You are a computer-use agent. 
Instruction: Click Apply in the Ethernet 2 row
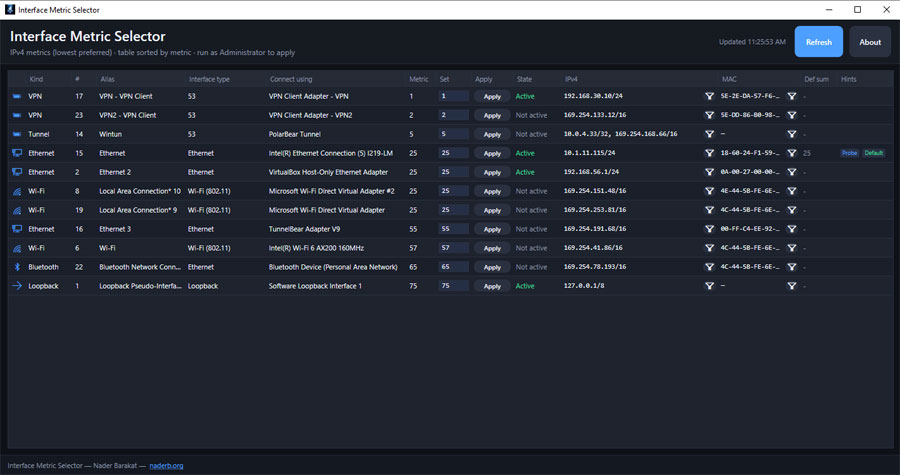tap(492, 172)
